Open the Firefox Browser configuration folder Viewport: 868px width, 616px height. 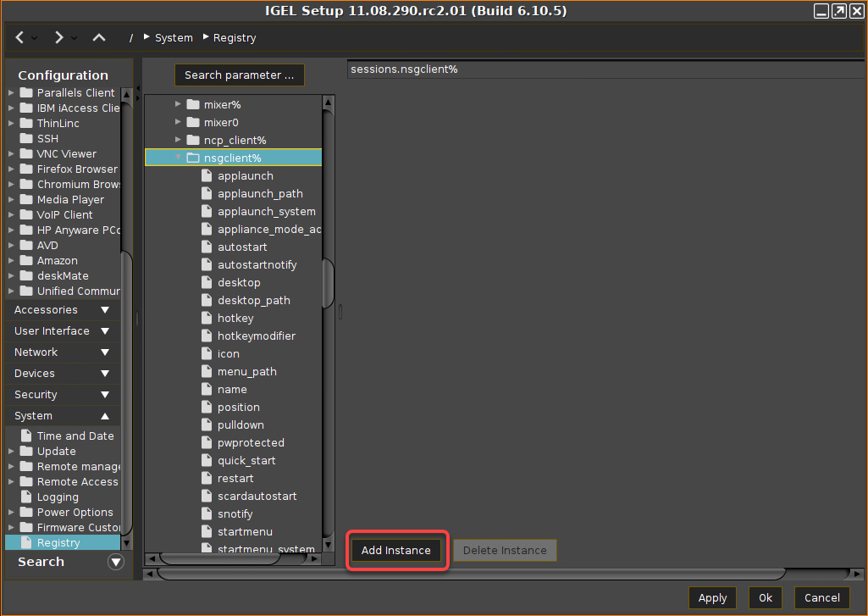26,169
